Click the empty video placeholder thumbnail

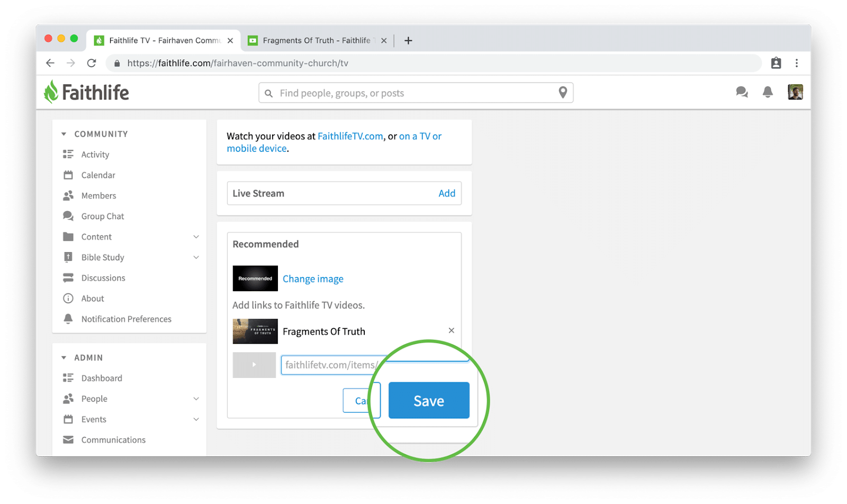tap(254, 365)
